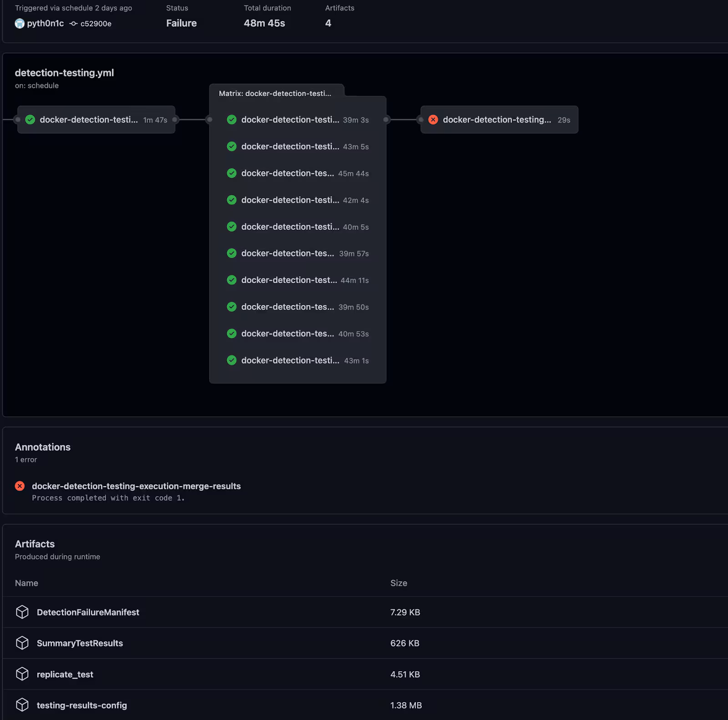Click the Artifacts count 4
The image size is (728, 720).
328,23
